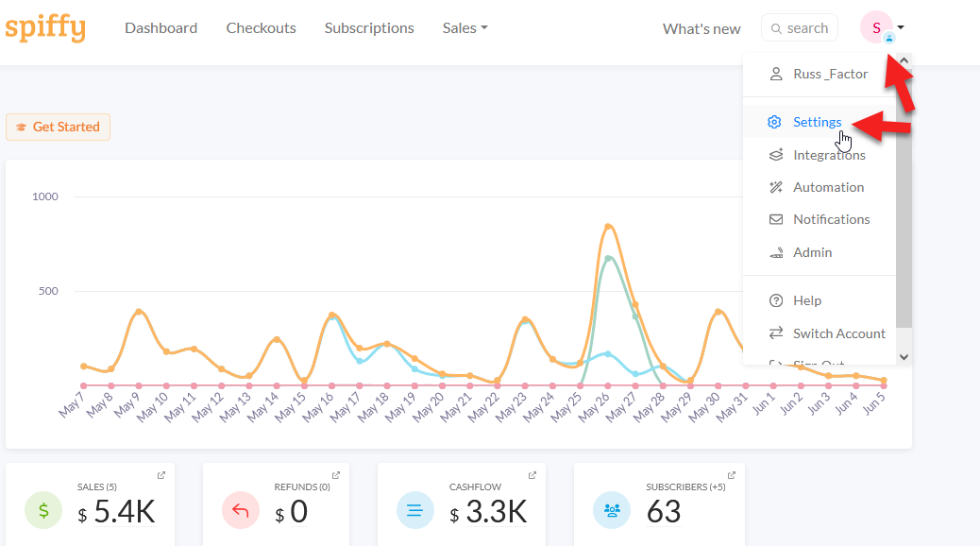Expand the account menu caret
The image size is (980, 546).
tap(901, 27)
